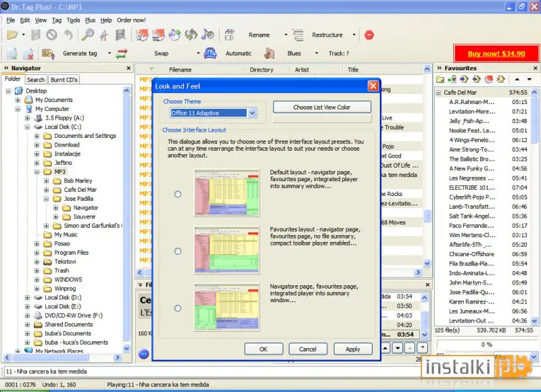
Task: Click the grey cancel circle toolbar icon
Action: point(52,35)
